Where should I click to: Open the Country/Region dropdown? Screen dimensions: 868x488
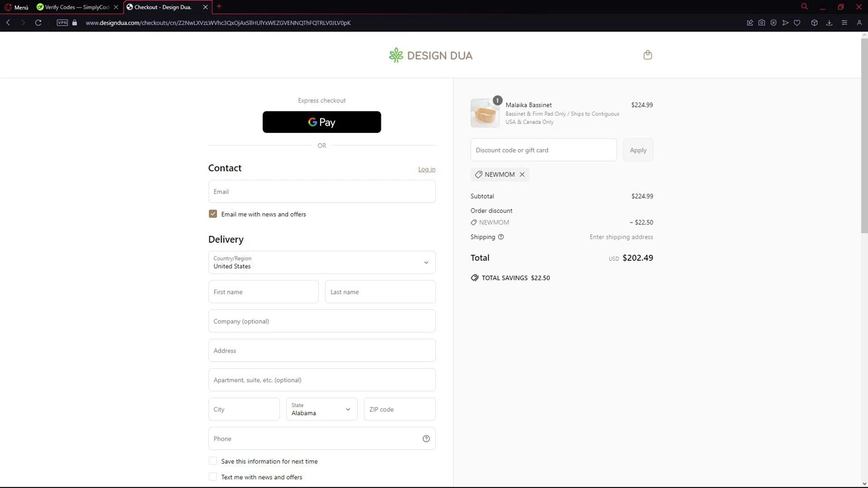click(x=322, y=263)
